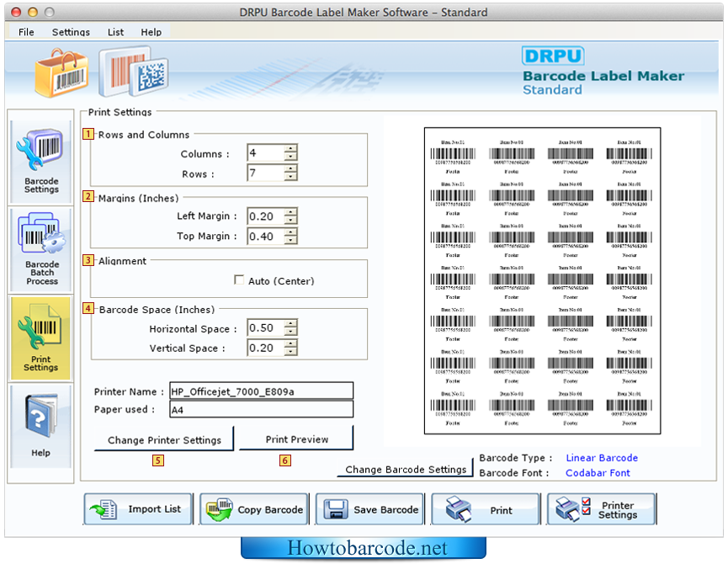This screenshot has width=728, height=564.
Task: Click the floppy disk Save Barcode icon
Action: [335, 509]
